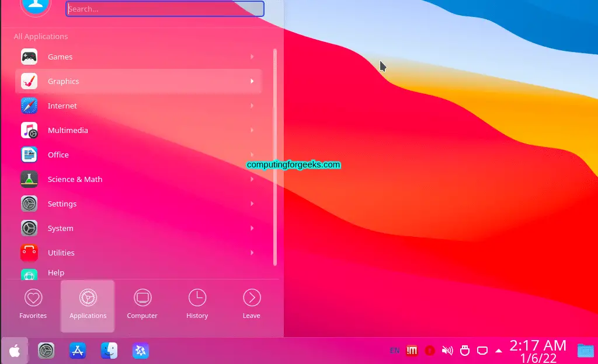598x364 pixels.
Task: Click the blue folder icon in panel corner
Action: [585, 351]
